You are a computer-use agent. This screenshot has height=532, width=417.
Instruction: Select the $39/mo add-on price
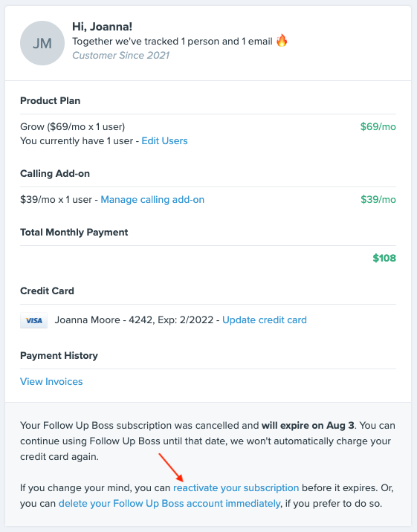378,199
